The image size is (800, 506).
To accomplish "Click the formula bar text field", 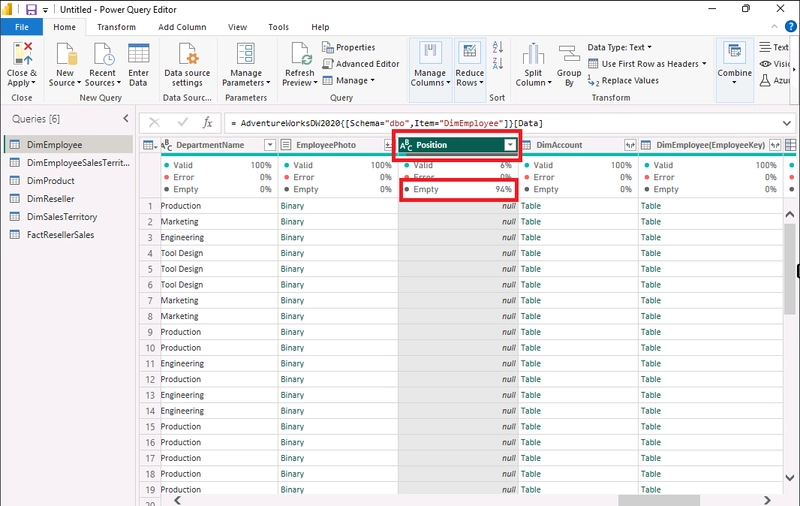I will (x=503, y=123).
